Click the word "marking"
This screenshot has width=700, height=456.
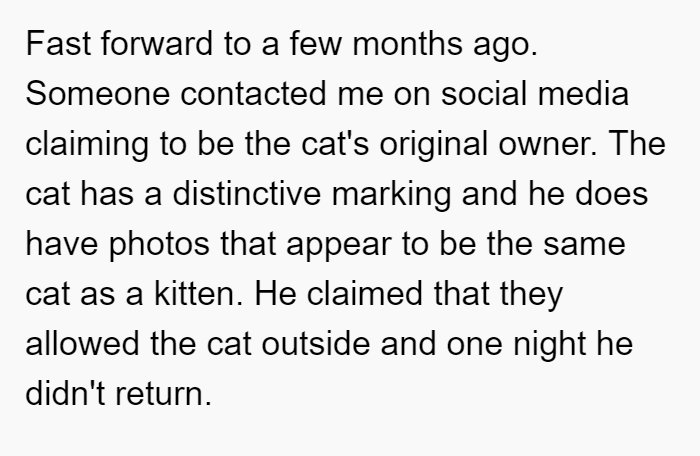pos(391,195)
